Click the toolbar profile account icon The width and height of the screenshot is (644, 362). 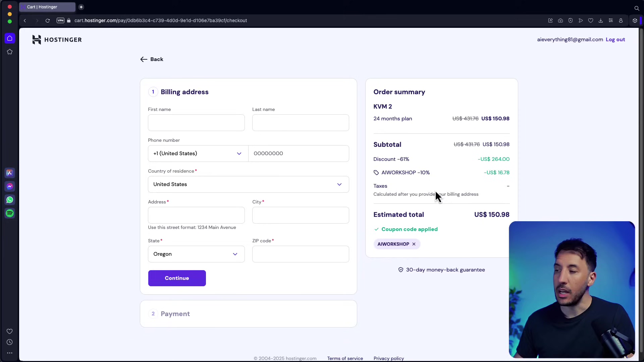(621, 20)
